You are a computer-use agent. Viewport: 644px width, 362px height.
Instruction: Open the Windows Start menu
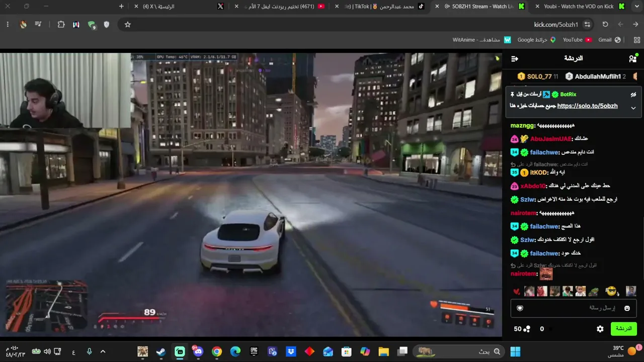(x=515, y=351)
